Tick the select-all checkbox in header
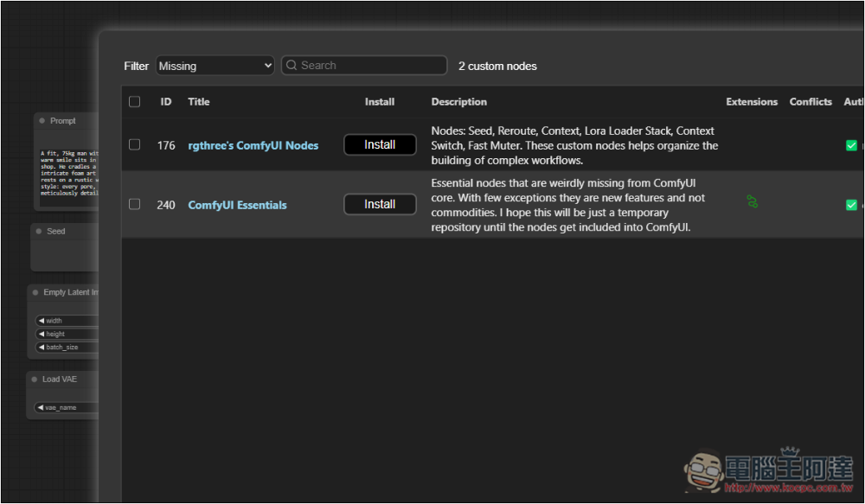 coord(134,101)
